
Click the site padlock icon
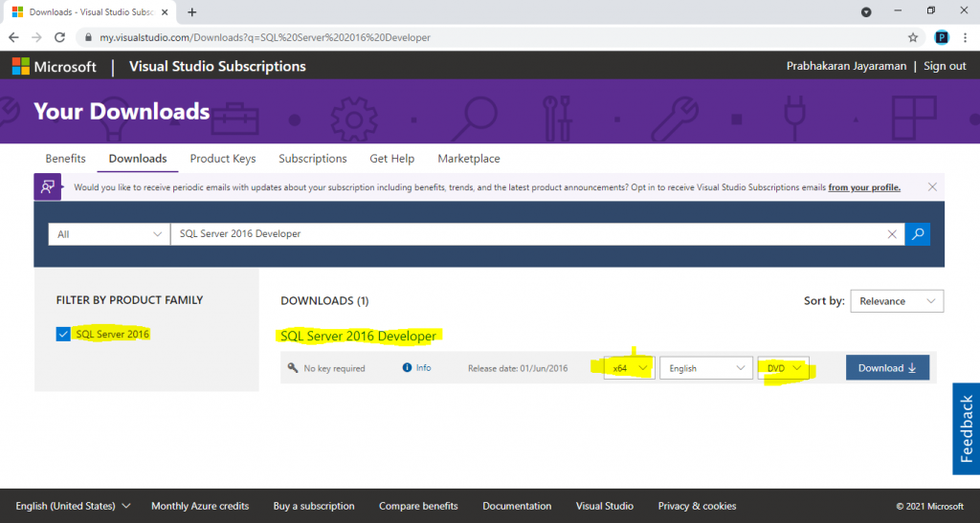coord(88,37)
